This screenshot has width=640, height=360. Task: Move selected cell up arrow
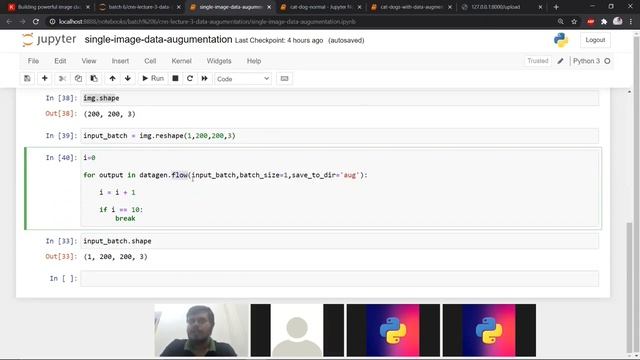pyautogui.click(x=112, y=78)
